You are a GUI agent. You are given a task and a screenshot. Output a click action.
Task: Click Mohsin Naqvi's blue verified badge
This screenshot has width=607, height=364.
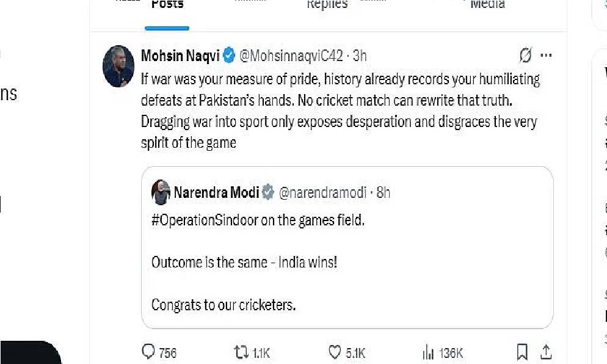click(x=229, y=56)
